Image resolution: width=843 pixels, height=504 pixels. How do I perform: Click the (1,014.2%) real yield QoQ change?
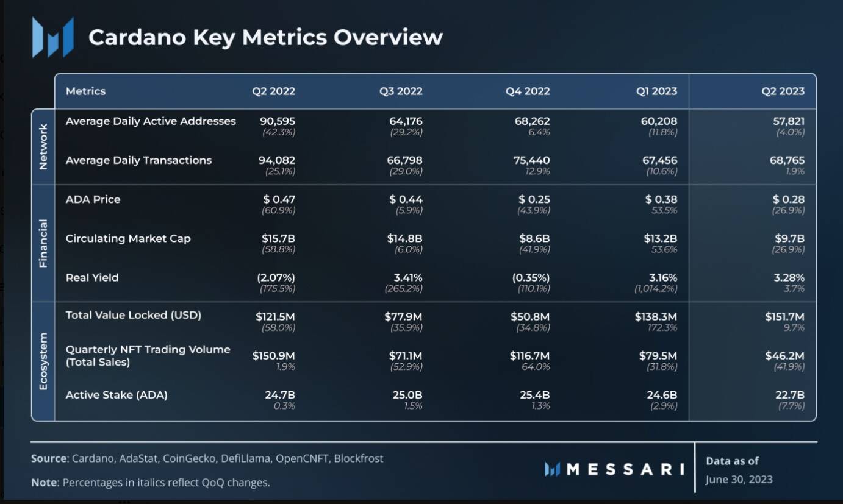[656, 288]
